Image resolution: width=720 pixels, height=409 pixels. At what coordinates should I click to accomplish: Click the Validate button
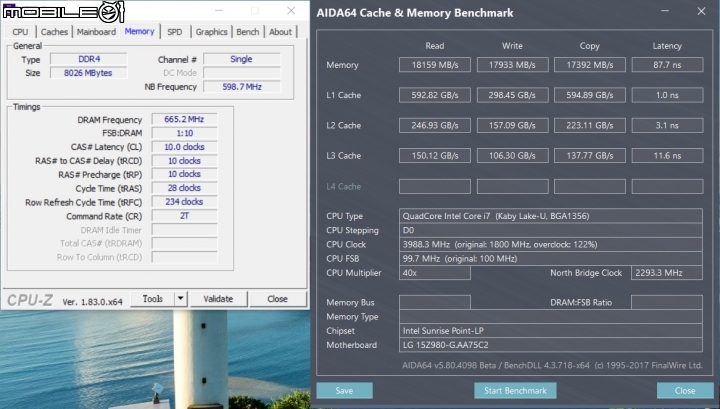click(x=218, y=299)
